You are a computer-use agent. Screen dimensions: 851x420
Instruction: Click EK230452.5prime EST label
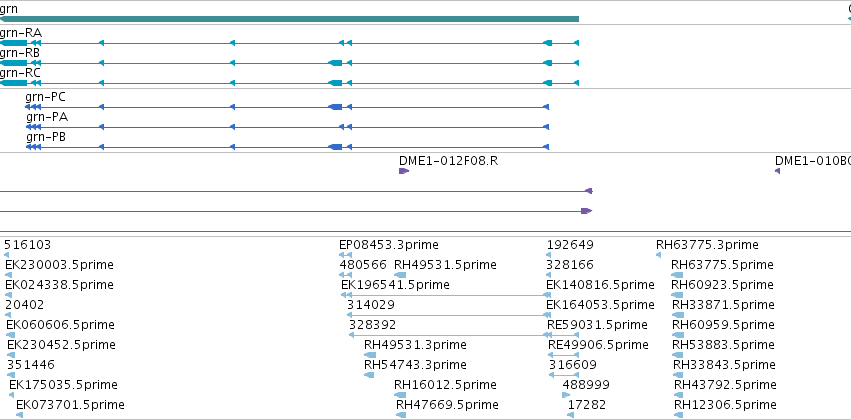click(x=61, y=345)
